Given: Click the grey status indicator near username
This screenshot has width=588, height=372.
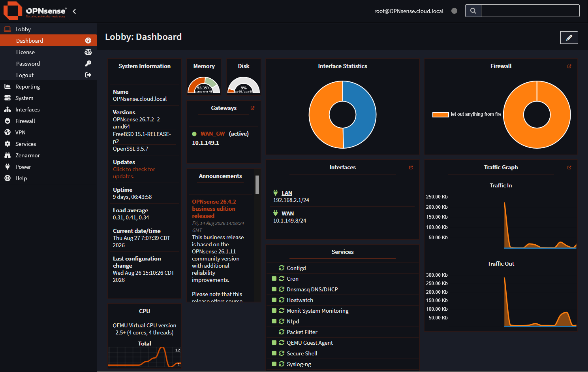Looking at the screenshot, I should coord(454,11).
